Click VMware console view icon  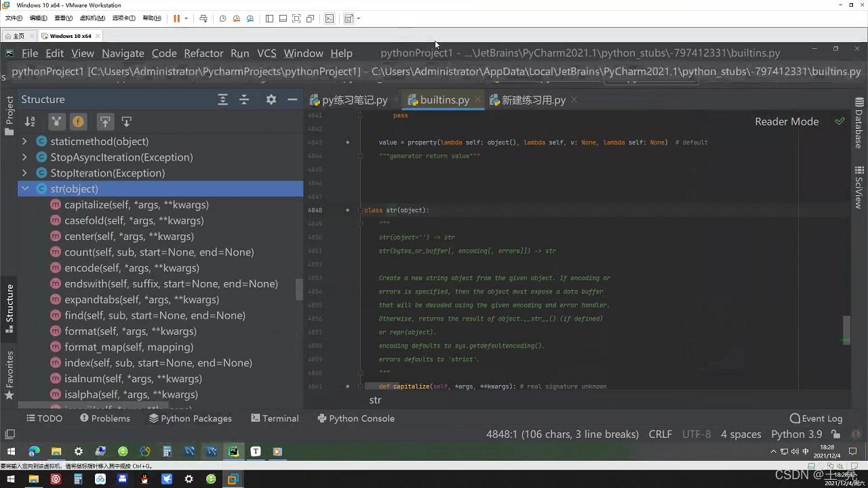point(330,18)
